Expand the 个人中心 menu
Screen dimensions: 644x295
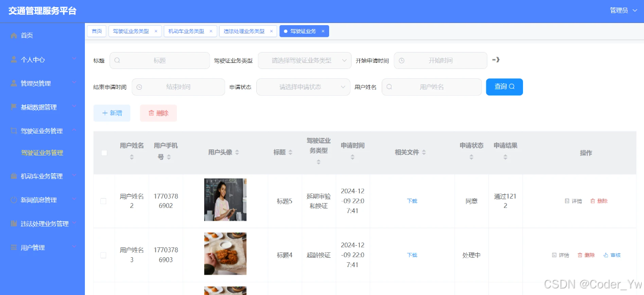(x=74, y=59)
